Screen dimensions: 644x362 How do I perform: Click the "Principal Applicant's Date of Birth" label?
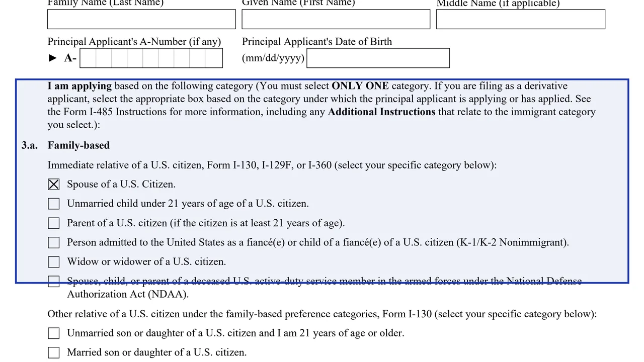[x=317, y=42]
